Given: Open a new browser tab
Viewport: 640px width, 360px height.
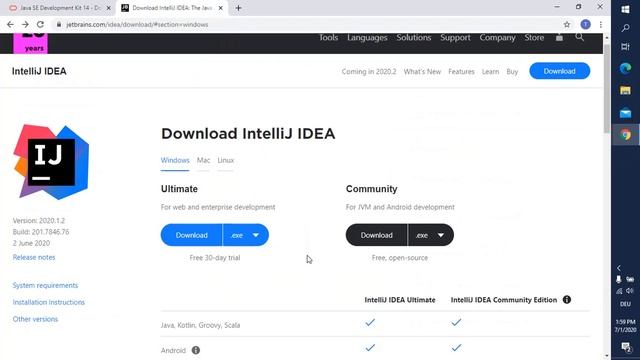Looking at the screenshot, I should (238, 8).
